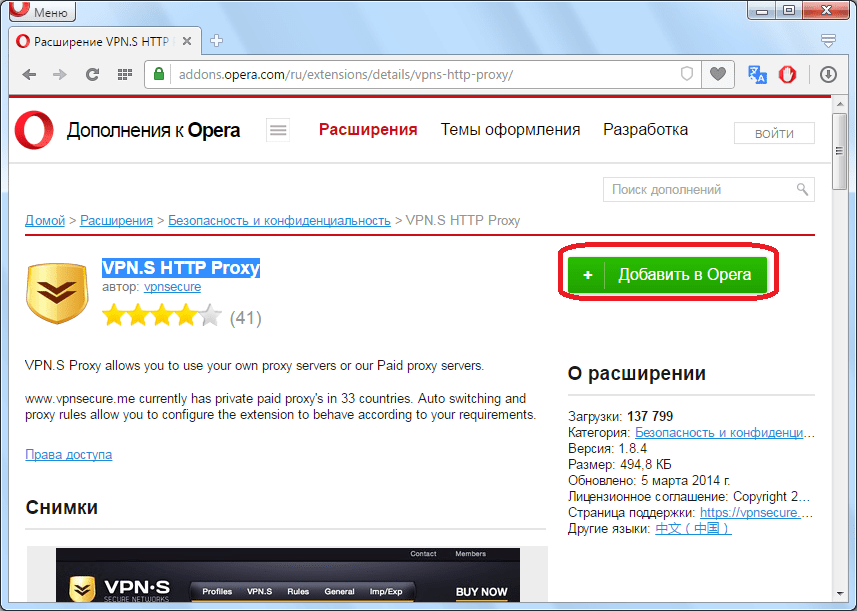Open Безопасность и конфиденциальность breadcrumb link

(x=279, y=220)
